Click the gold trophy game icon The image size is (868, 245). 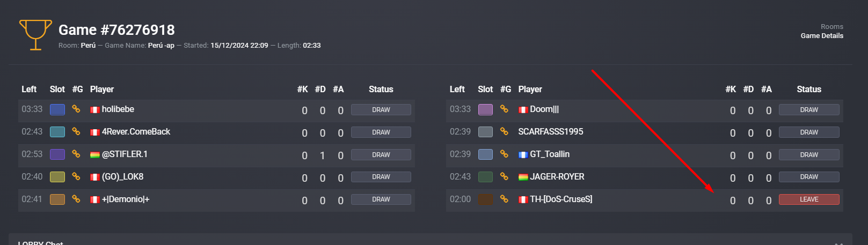(35, 35)
